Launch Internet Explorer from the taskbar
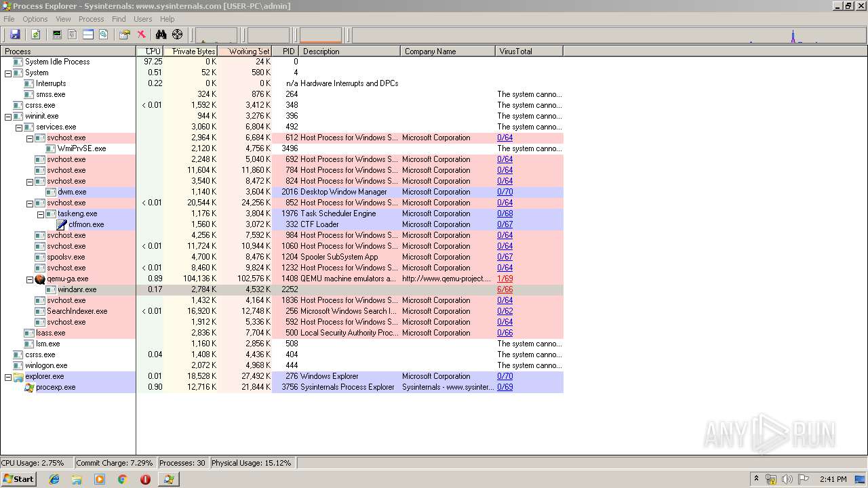 [x=54, y=479]
